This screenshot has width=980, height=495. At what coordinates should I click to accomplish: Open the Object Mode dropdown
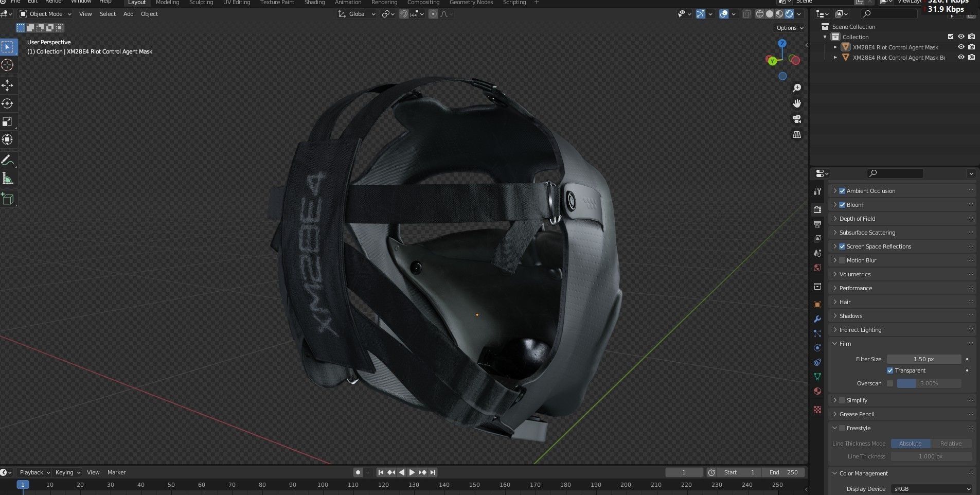[45, 14]
